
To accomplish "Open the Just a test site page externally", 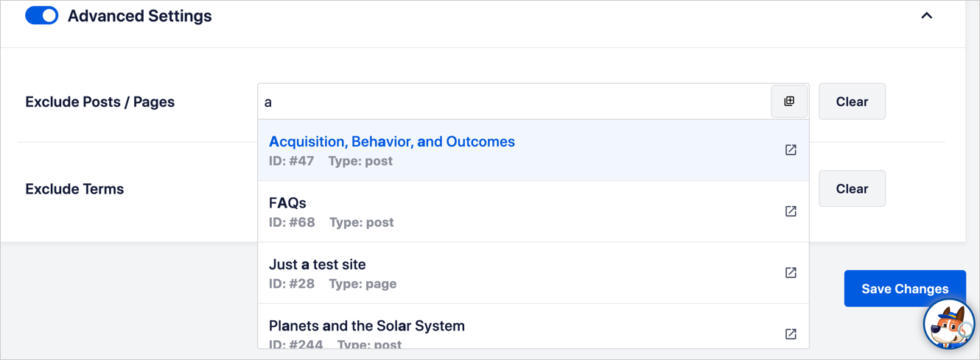I will 791,273.
